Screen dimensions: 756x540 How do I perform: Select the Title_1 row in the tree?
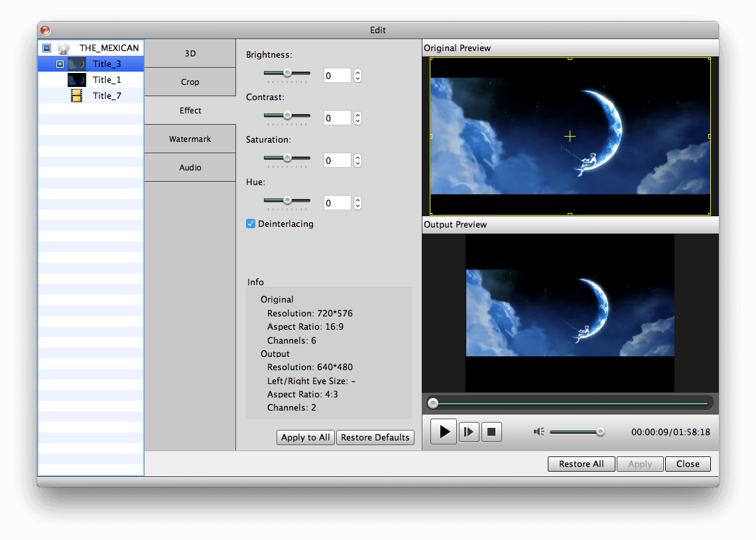coord(91,80)
